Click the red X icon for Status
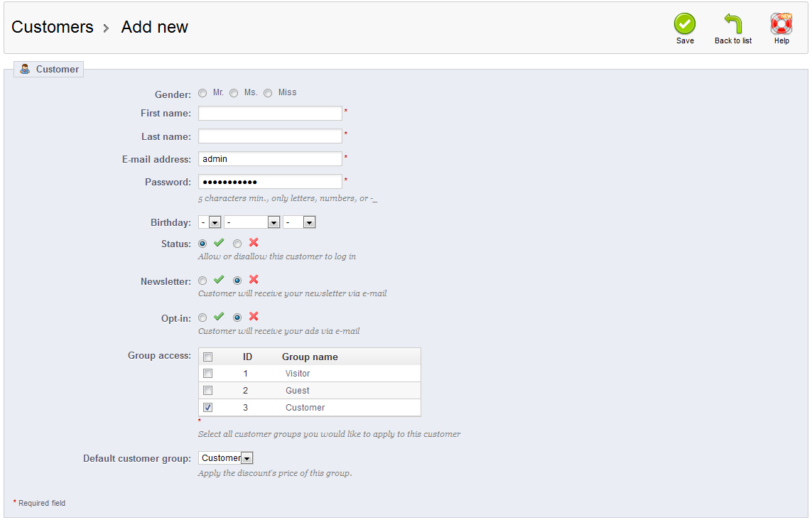 (254, 243)
